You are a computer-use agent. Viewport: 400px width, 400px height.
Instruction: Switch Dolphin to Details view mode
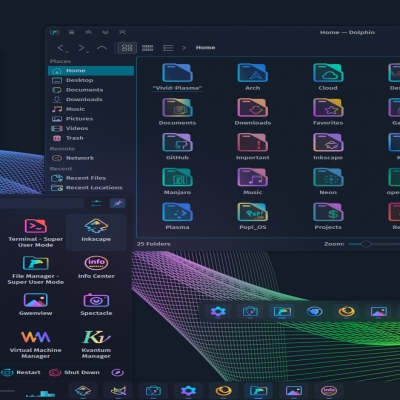pyautogui.click(x=168, y=48)
